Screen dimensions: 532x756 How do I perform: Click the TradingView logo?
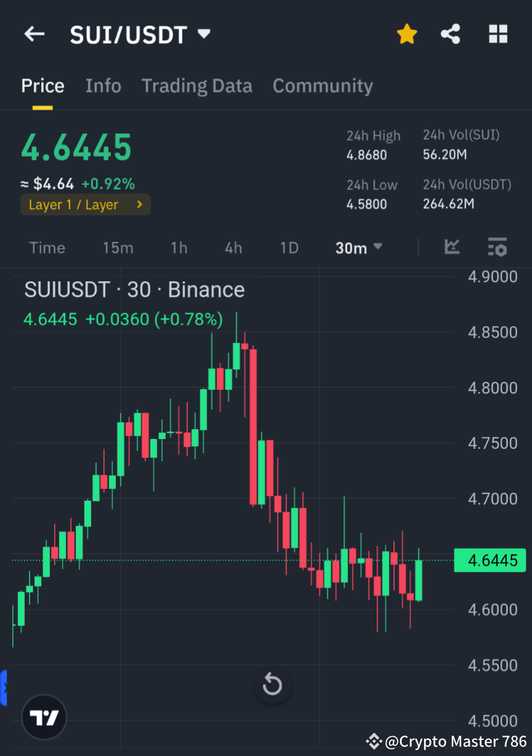coord(43,717)
